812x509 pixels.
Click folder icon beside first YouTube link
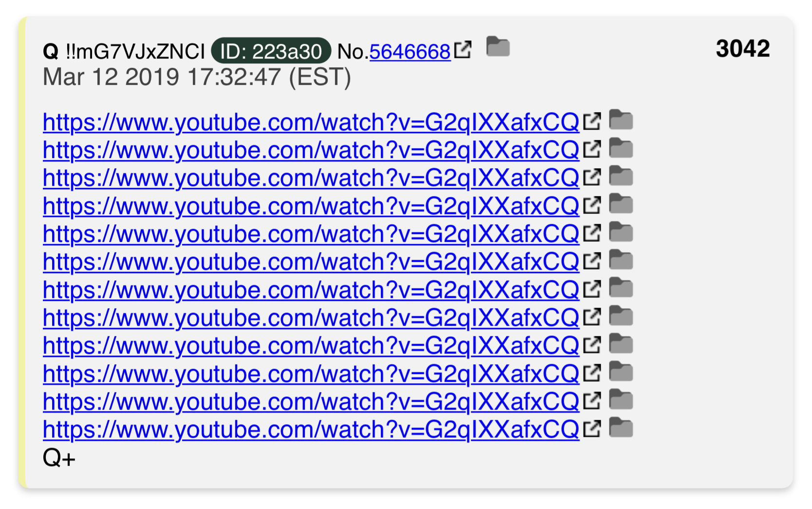coord(621,119)
